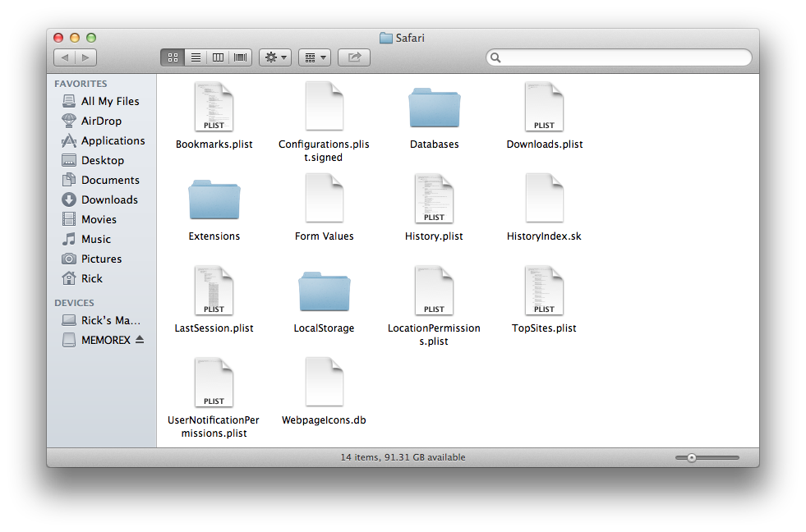Open Applications from the sidebar
Screen dimensions: 806x532
(x=101, y=140)
